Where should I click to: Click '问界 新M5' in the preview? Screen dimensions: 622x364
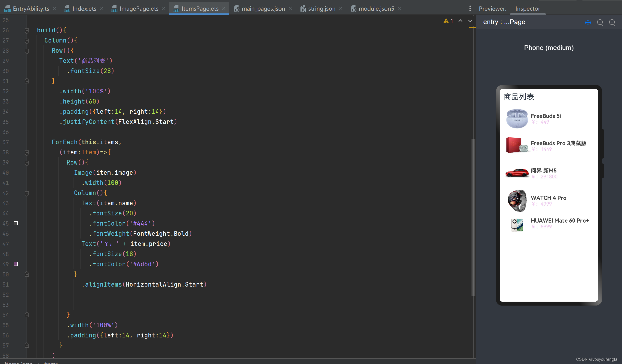click(x=543, y=171)
